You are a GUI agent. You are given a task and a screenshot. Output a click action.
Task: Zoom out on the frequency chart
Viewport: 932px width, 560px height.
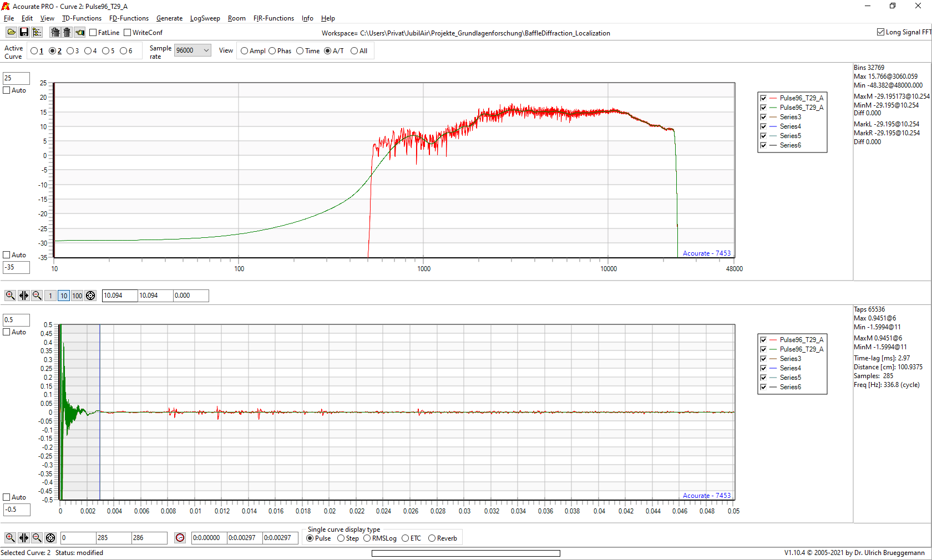click(37, 296)
